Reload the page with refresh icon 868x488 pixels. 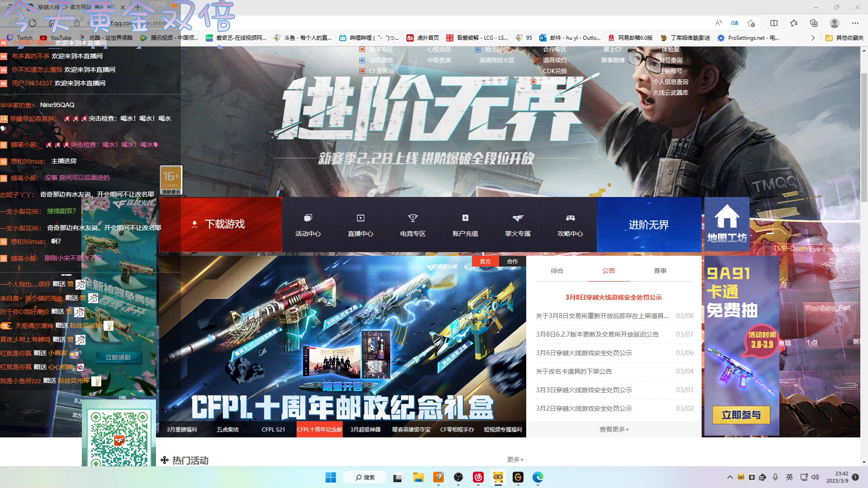pos(33,23)
